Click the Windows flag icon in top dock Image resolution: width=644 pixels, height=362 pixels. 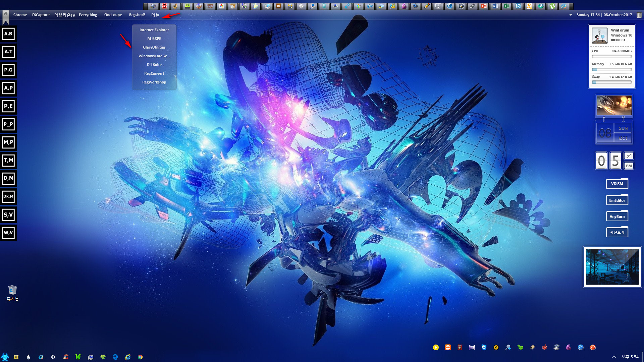tap(221, 6)
